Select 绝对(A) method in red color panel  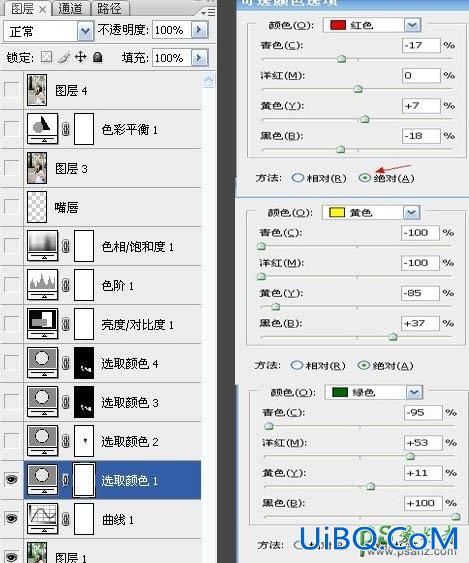364,178
